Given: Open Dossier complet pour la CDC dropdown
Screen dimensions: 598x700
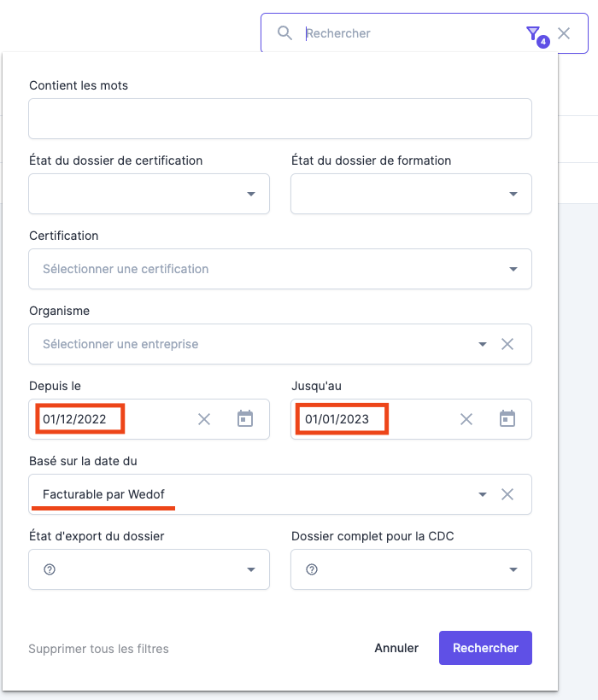Looking at the screenshot, I should coord(513,569).
